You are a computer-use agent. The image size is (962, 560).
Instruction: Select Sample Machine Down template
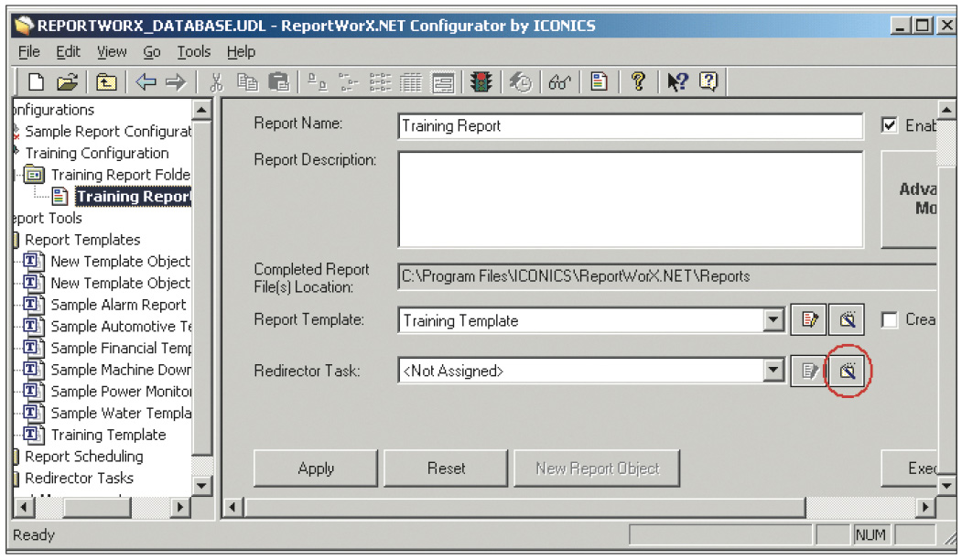(122, 370)
